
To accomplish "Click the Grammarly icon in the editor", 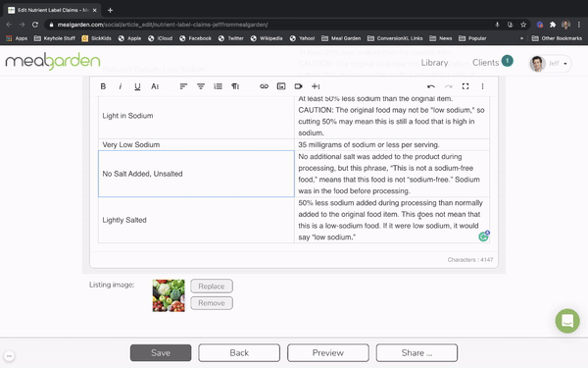I will (484, 236).
